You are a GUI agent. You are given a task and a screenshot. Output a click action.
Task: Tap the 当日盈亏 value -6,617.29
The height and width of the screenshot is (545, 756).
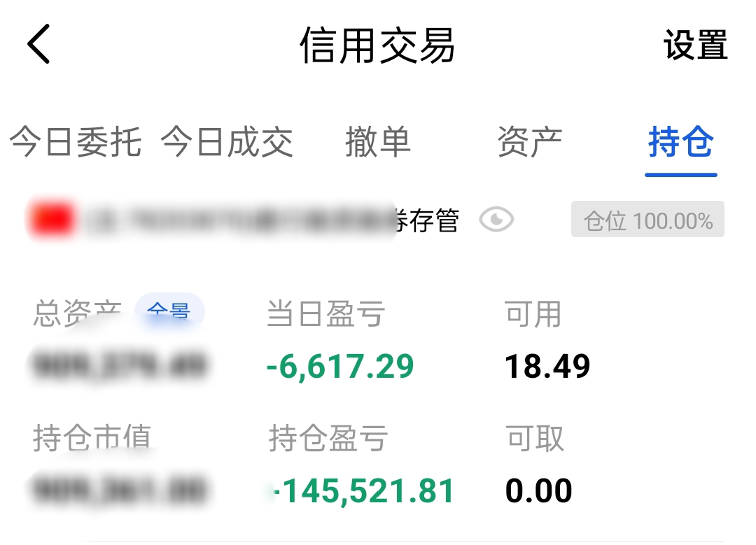click(x=340, y=366)
